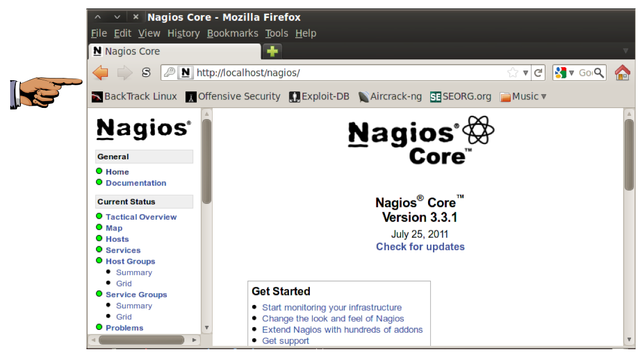The width and height of the screenshot is (644, 357).
Task: Open the Service Groups link
Action: tap(136, 295)
